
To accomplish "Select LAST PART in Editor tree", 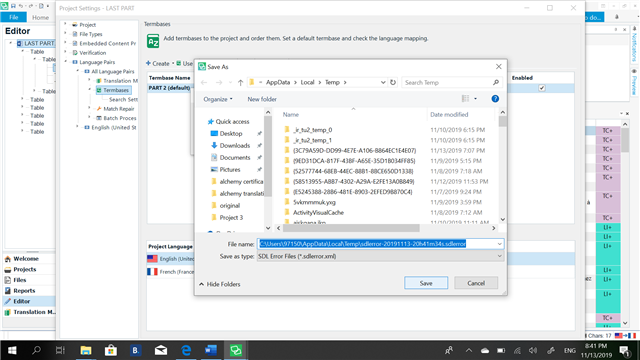I will coord(38,43).
